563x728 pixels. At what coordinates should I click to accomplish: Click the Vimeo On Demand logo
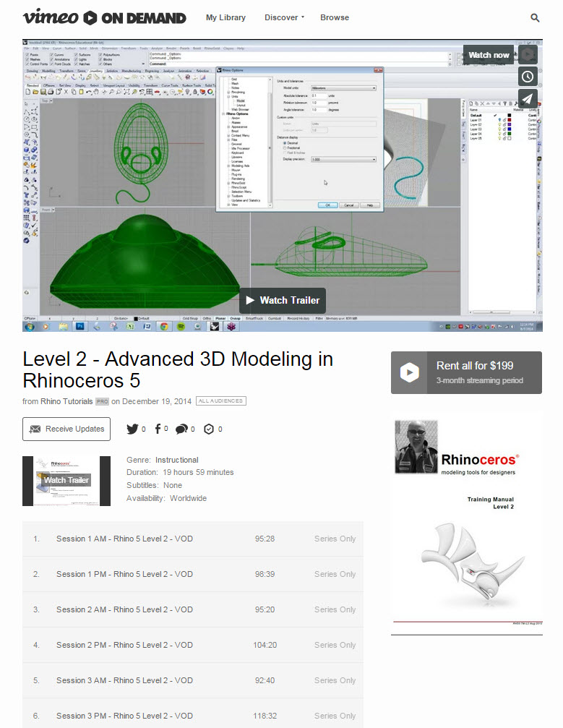coord(104,17)
